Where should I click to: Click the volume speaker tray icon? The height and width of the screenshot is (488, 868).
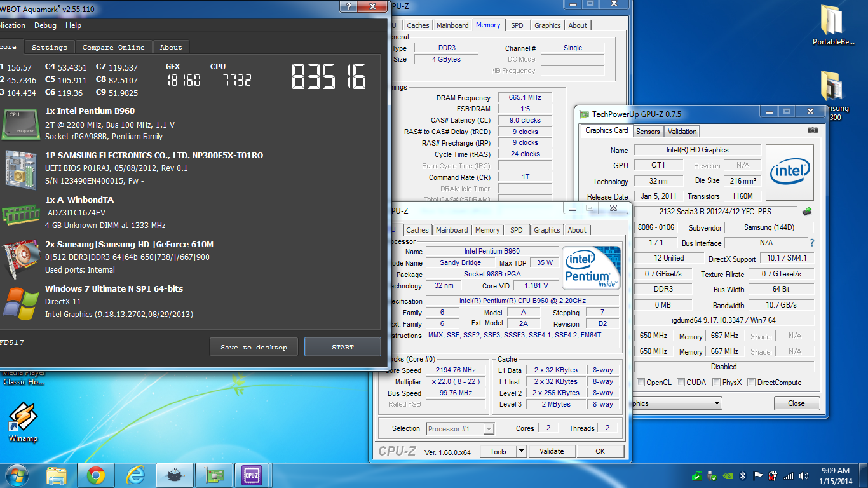click(804, 476)
